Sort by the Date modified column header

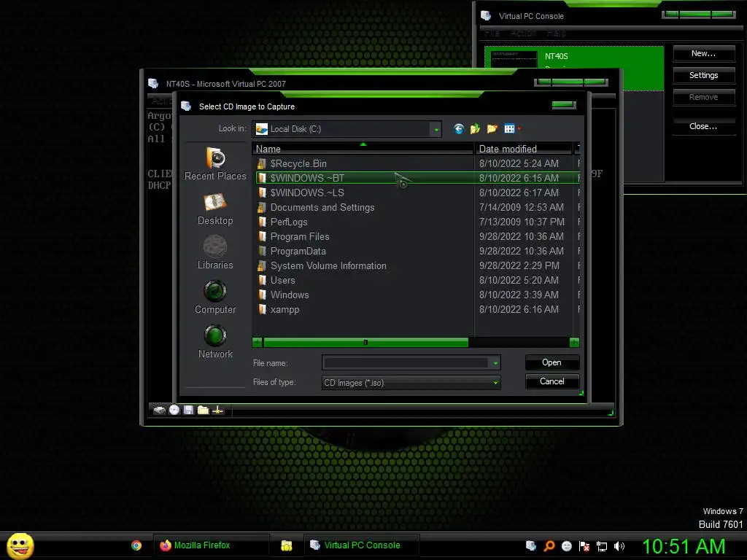point(523,149)
